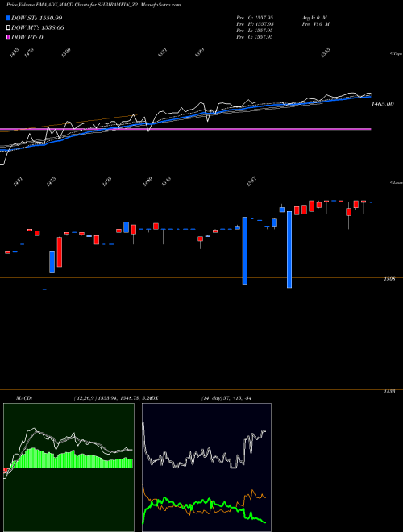403x532 pixels.
Task: Click the 1557 lows marker label
Action: pyautogui.click(x=251, y=182)
